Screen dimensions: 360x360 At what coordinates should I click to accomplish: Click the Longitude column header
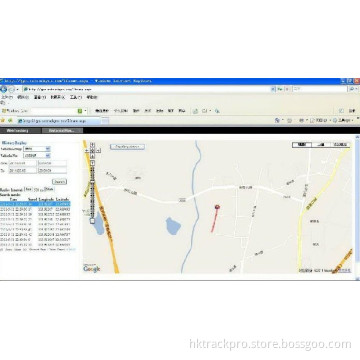(46, 199)
